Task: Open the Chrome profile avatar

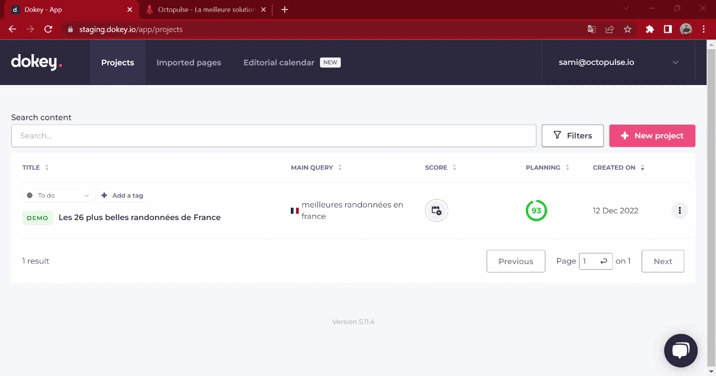Action: (x=685, y=29)
